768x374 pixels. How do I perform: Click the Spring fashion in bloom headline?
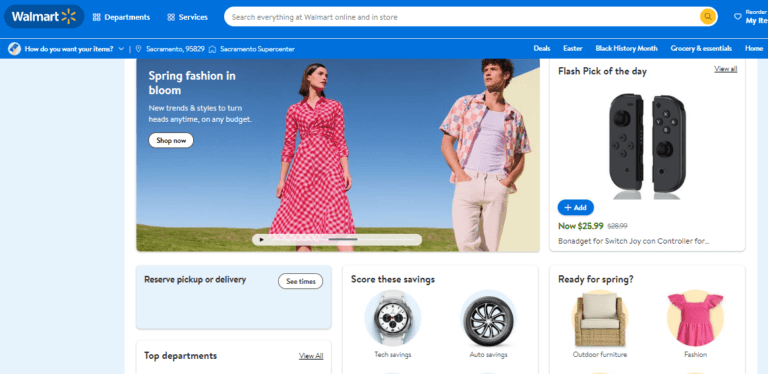(192, 83)
